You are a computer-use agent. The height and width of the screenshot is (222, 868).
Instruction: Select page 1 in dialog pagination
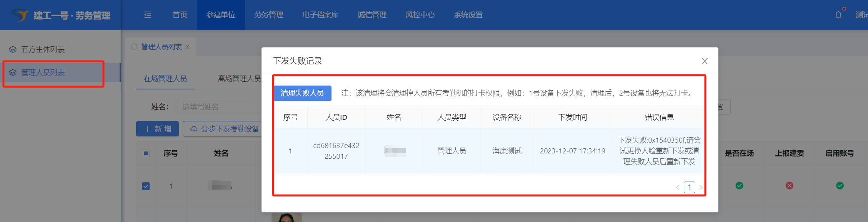[x=689, y=187]
